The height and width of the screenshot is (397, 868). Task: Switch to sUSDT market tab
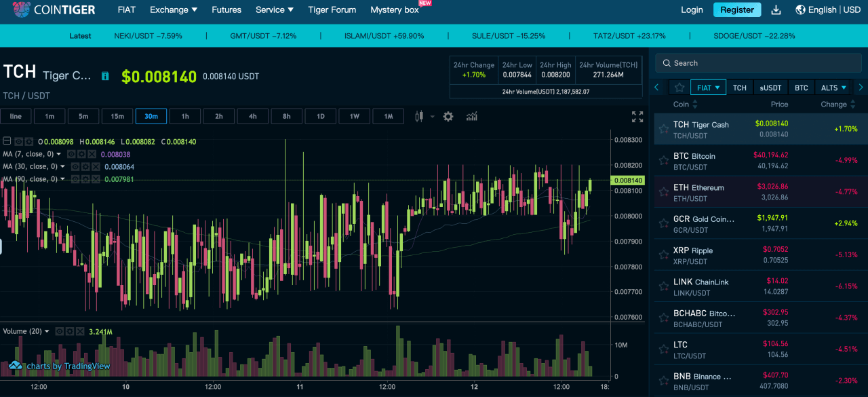point(770,88)
